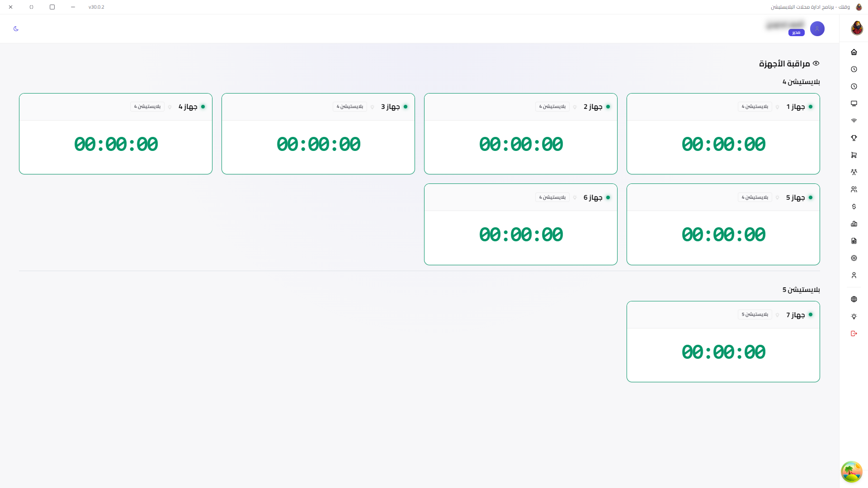The height and width of the screenshot is (488, 868).
Task: Click the بلايستيشن 4 badge on جهاز 2
Action: click(x=552, y=107)
